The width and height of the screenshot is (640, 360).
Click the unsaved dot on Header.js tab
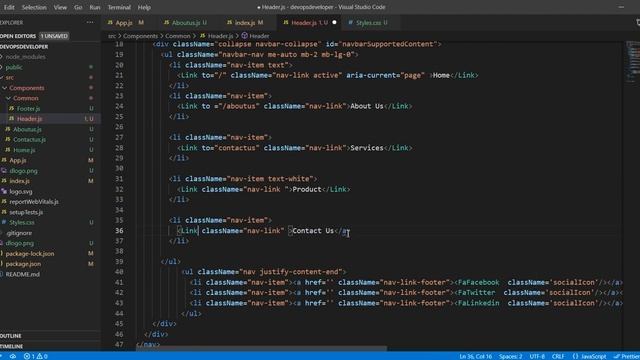tap(334, 22)
